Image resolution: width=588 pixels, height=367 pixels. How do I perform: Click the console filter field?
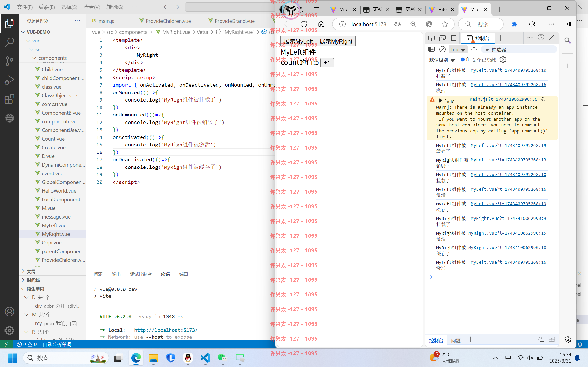[x=519, y=50]
